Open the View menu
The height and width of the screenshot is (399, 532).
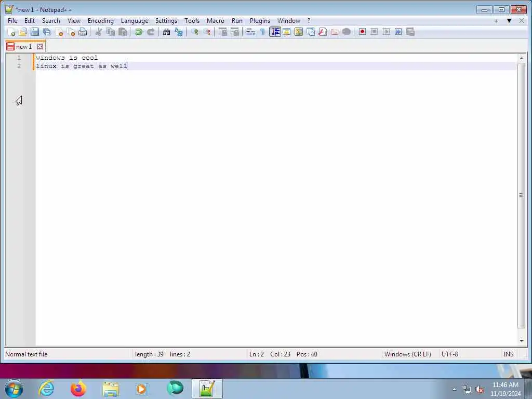[74, 21]
